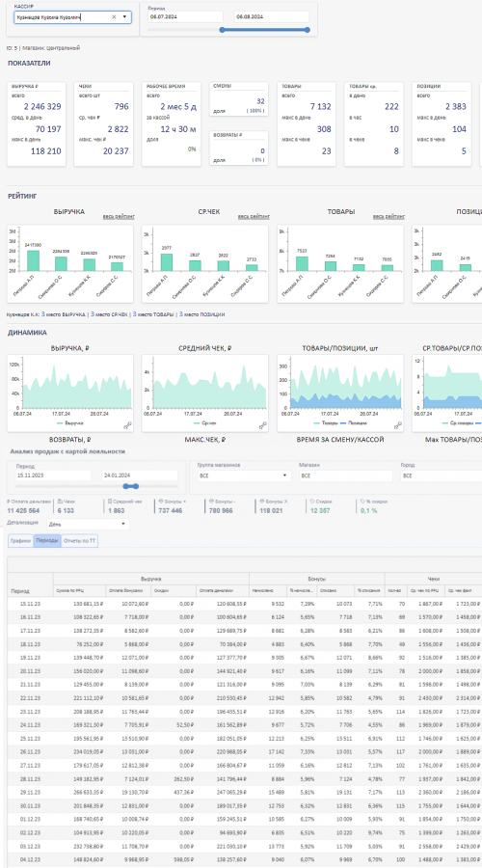Edit loyalty period end date 24.01.2024
The height and width of the screenshot is (868, 482).
(x=140, y=475)
